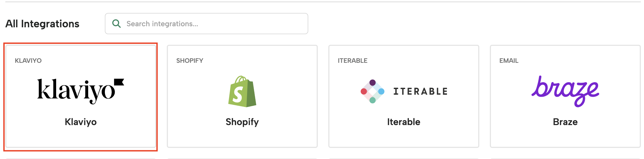The image size is (644, 159).
Task: Click the Braze card title text
Action: [x=565, y=122]
